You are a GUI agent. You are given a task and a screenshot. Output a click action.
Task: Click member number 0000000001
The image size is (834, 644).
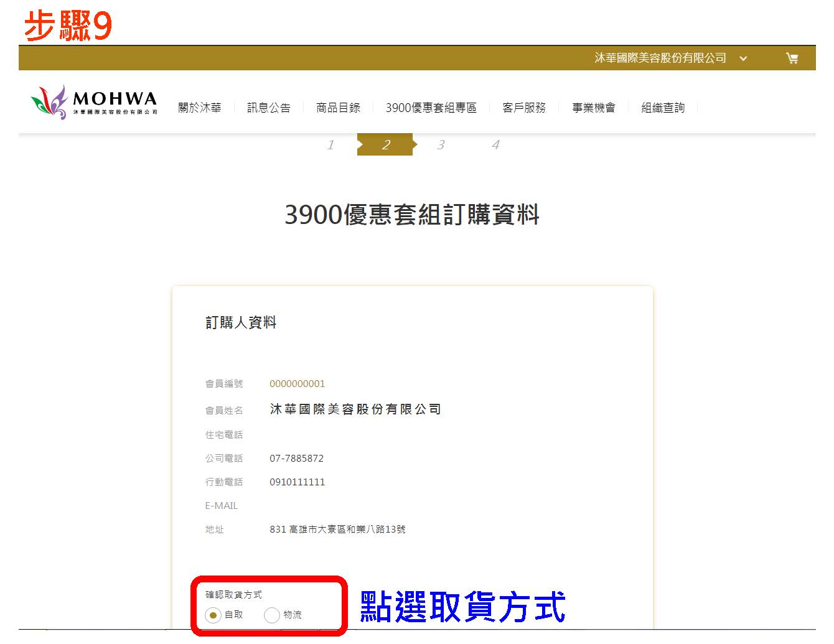click(x=298, y=384)
